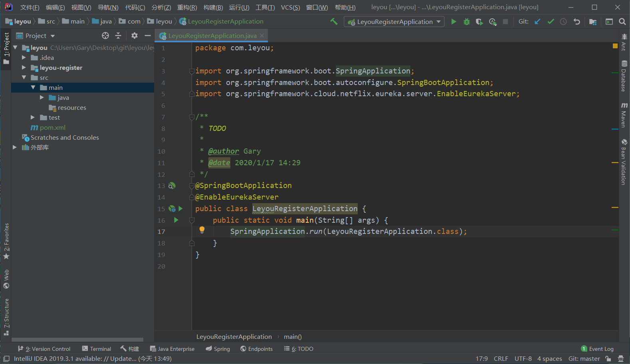Open Project panel settings gear
The image size is (630, 364).
(135, 36)
